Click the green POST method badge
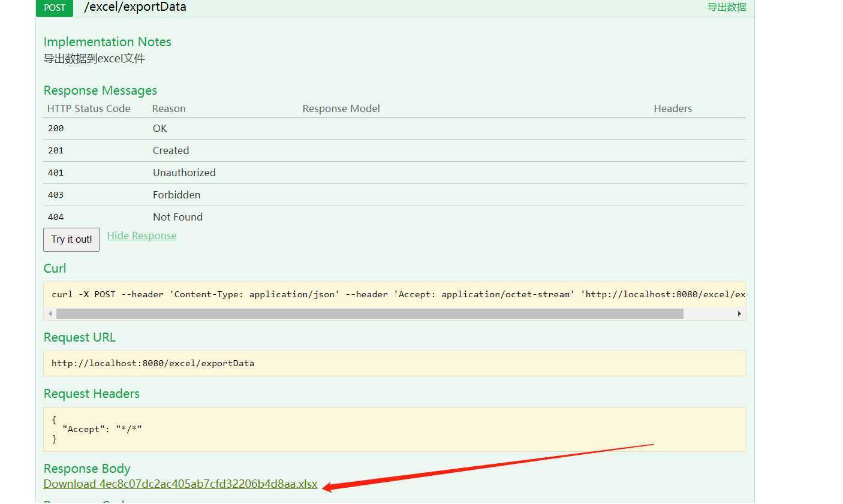Screen dimensions: 843x504 coord(55,8)
